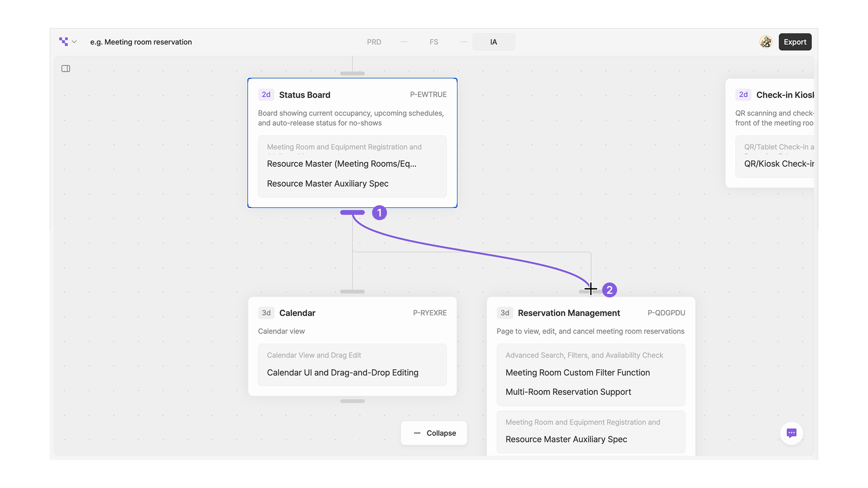
Task: Switch to the PRD tab
Action: [x=374, y=42]
